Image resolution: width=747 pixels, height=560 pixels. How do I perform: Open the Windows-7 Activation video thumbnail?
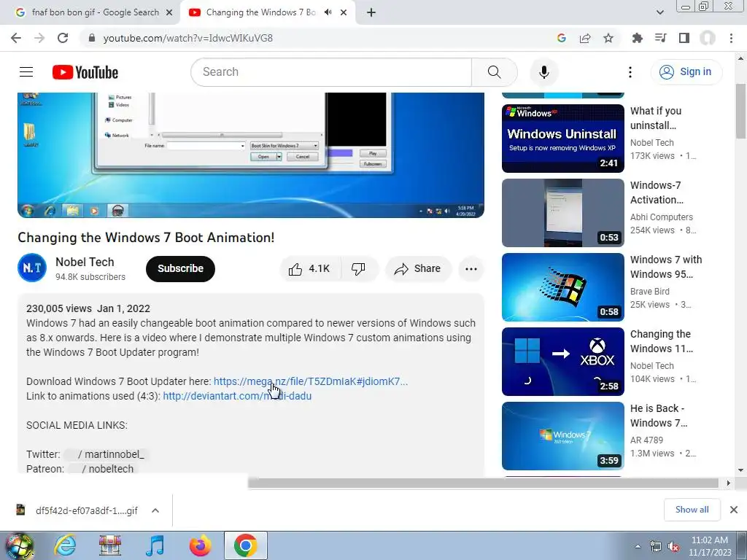[562, 213]
